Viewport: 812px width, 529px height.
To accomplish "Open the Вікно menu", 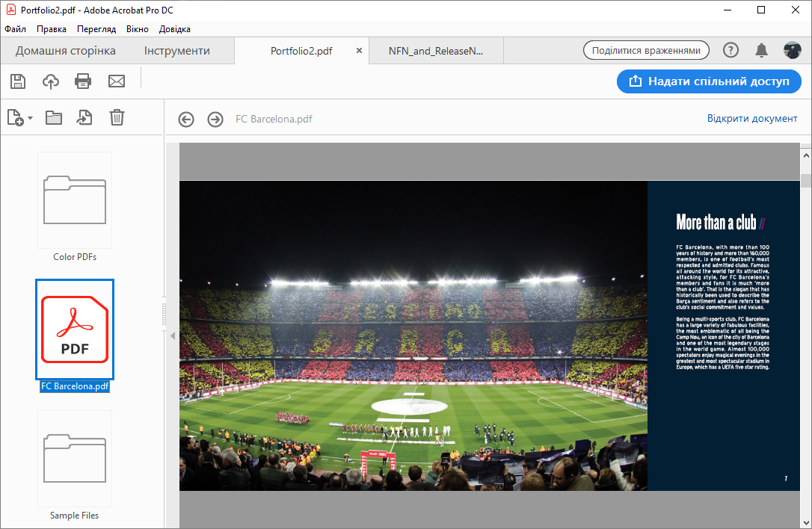I will coord(138,29).
